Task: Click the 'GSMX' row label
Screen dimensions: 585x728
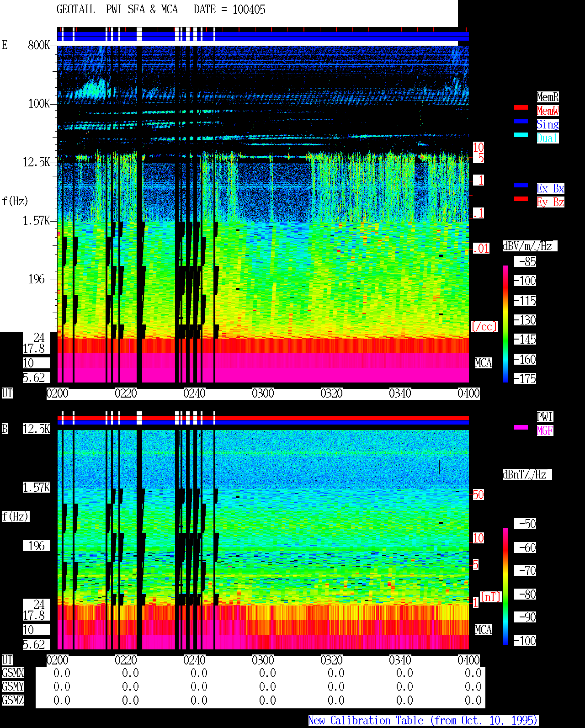Action: tap(13, 673)
